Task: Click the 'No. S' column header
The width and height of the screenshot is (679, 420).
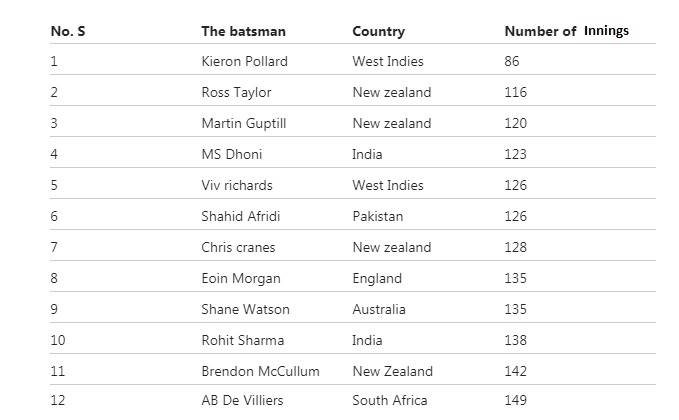Action: point(68,31)
